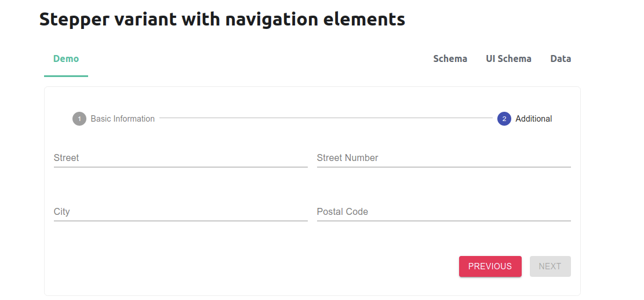The width and height of the screenshot is (644, 300).
Task: Select the Basic Information step label
Action: coord(123,119)
